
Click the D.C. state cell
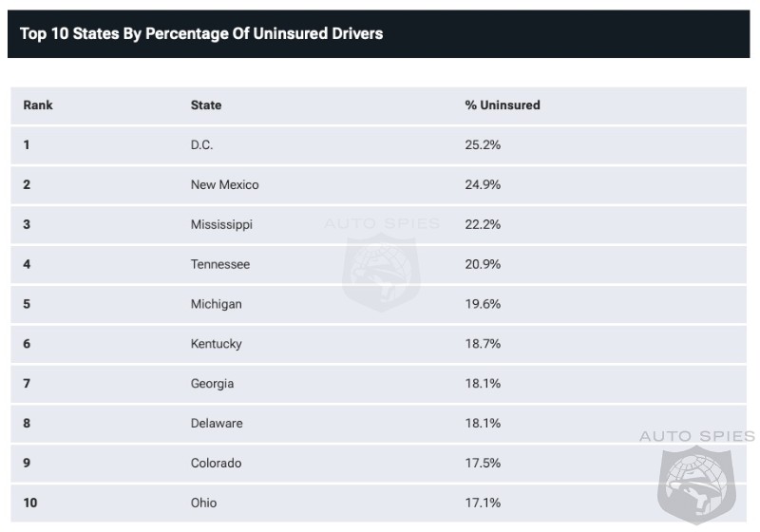[x=201, y=144]
